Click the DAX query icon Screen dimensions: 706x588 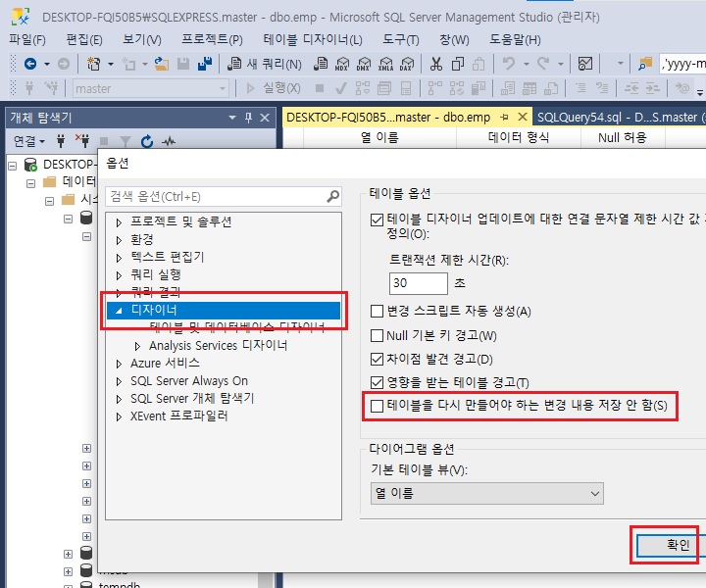coord(407,64)
